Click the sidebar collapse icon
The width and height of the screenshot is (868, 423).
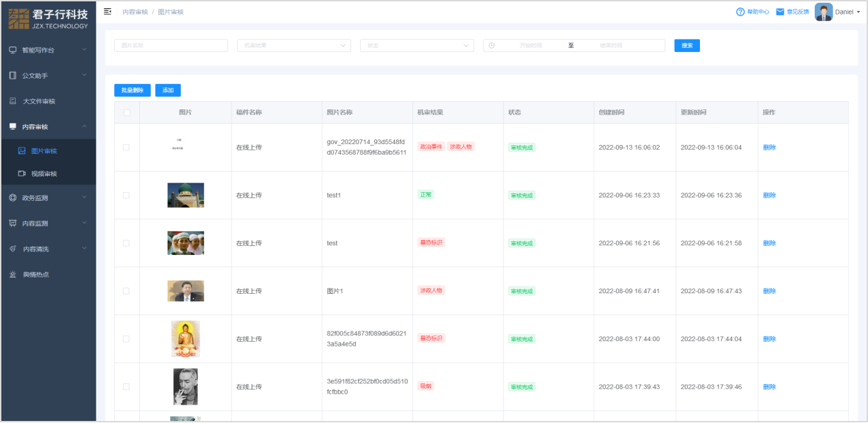point(107,12)
